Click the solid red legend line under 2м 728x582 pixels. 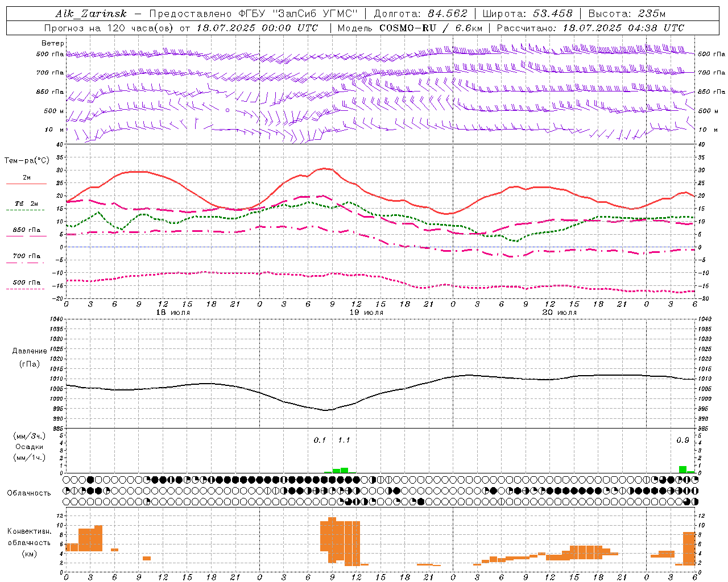tap(26, 184)
